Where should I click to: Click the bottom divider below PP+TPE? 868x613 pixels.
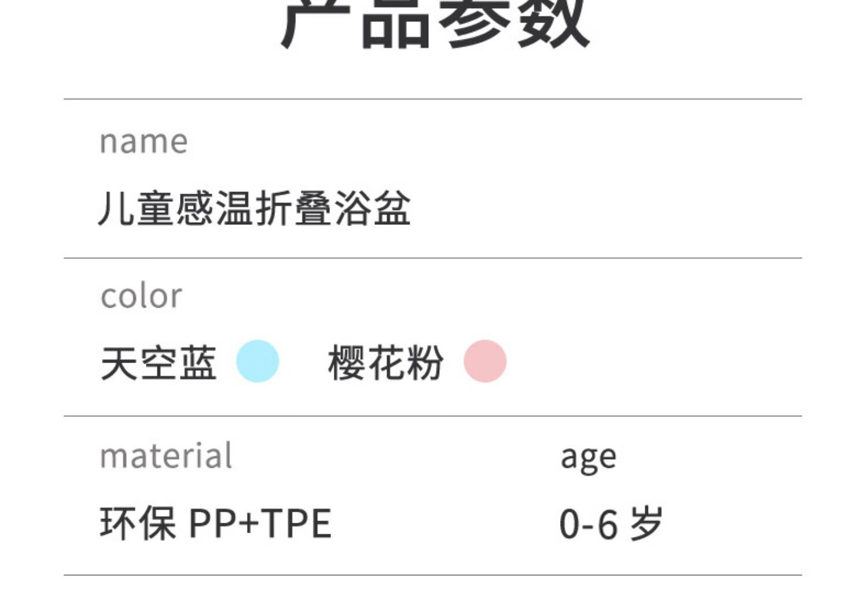point(433,575)
